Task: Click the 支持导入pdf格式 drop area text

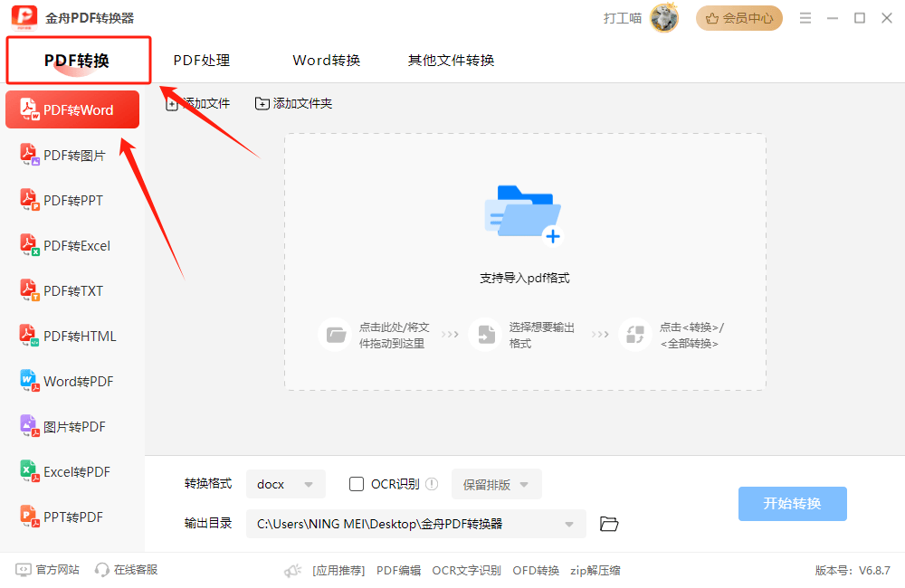Action: point(525,278)
